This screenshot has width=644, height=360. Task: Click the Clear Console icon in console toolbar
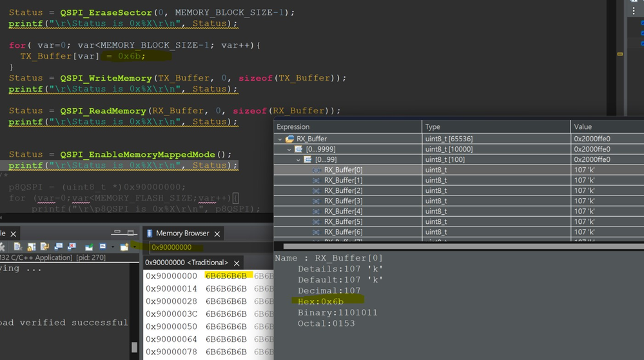point(19,247)
